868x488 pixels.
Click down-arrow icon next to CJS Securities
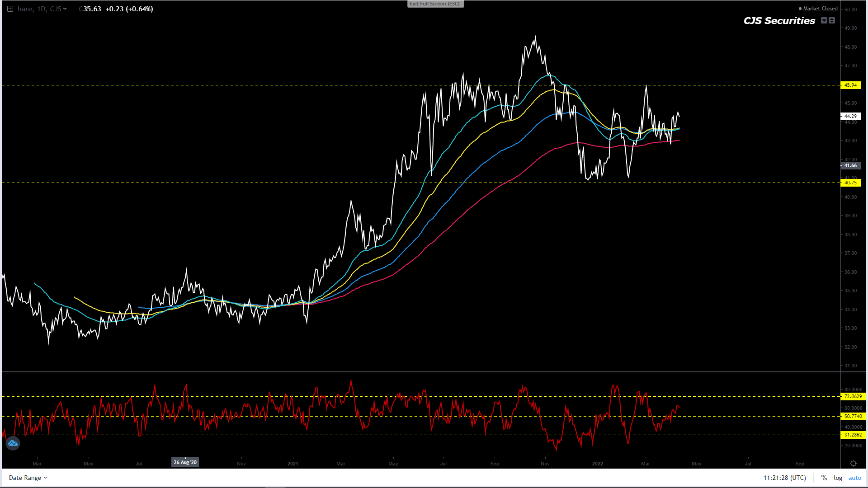coord(824,20)
